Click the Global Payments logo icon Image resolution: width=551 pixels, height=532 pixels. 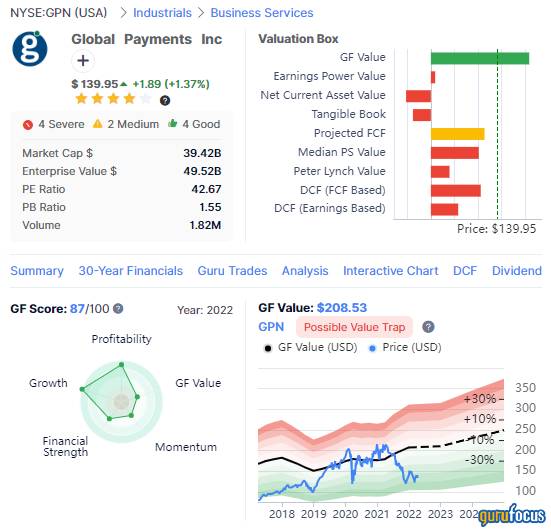[x=30, y=49]
